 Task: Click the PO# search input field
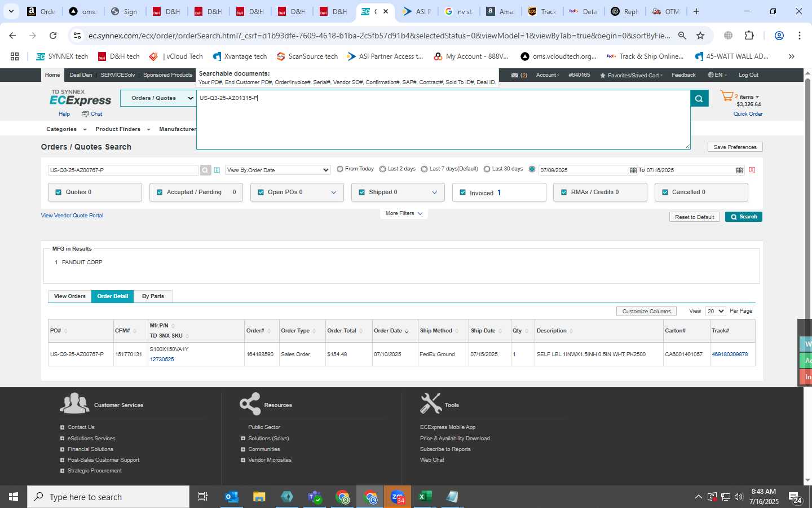123,170
